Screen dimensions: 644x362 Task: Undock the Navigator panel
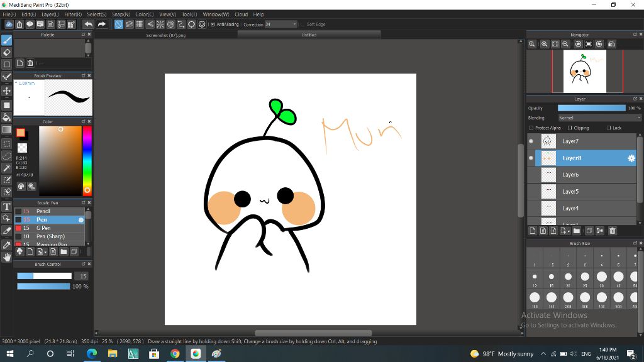(x=635, y=35)
